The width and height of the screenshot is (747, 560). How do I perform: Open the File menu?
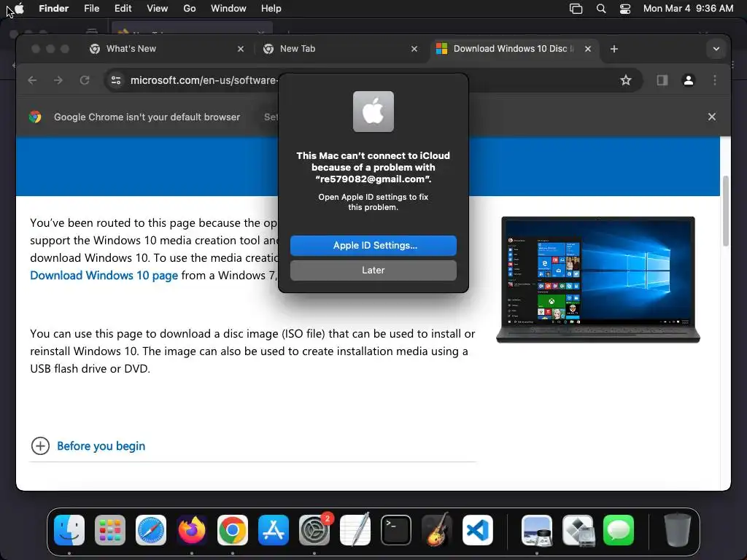pos(91,9)
